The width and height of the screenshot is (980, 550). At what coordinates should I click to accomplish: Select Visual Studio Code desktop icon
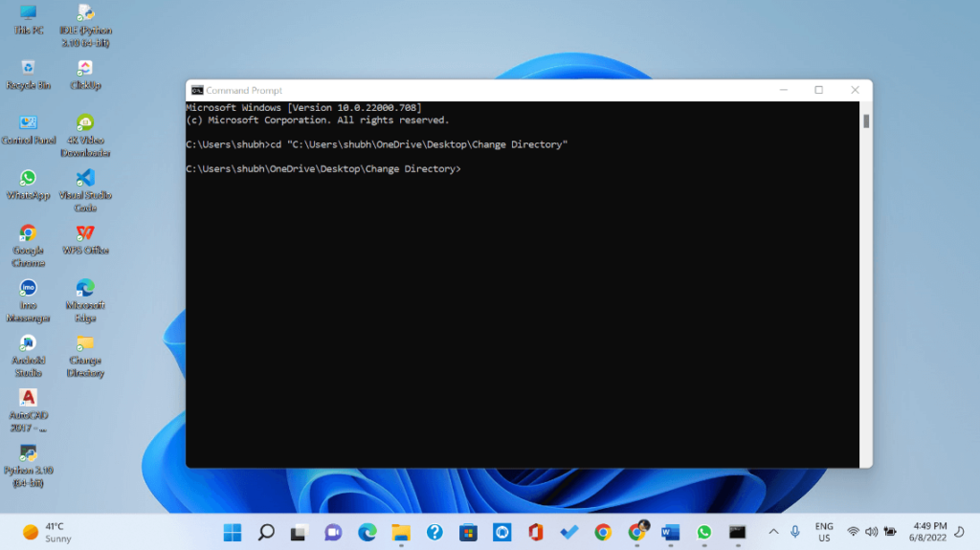pyautogui.click(x=85, y=190)
